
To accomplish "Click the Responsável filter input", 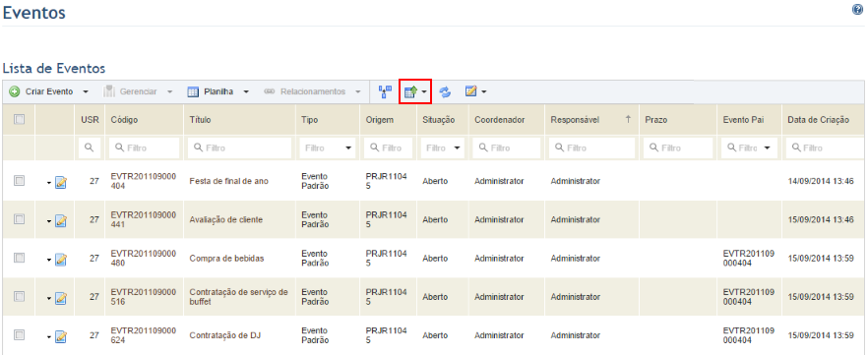I will pos(591,148).
